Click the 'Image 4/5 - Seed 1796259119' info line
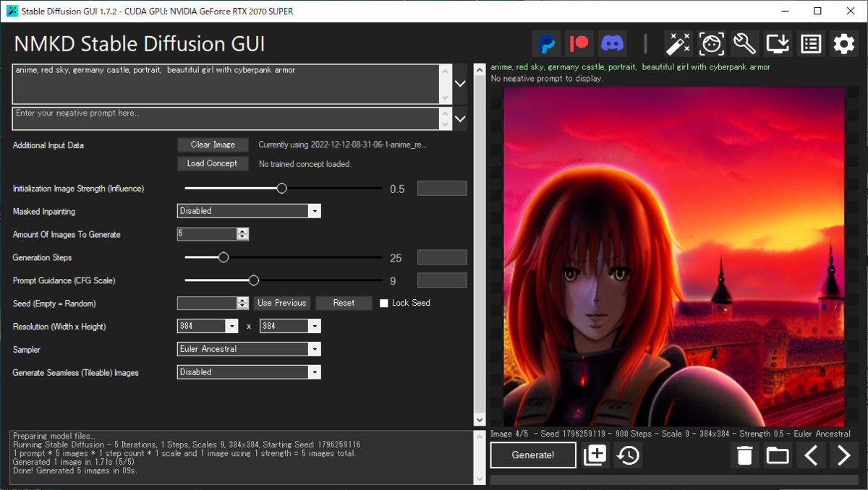 click(670, 434)
